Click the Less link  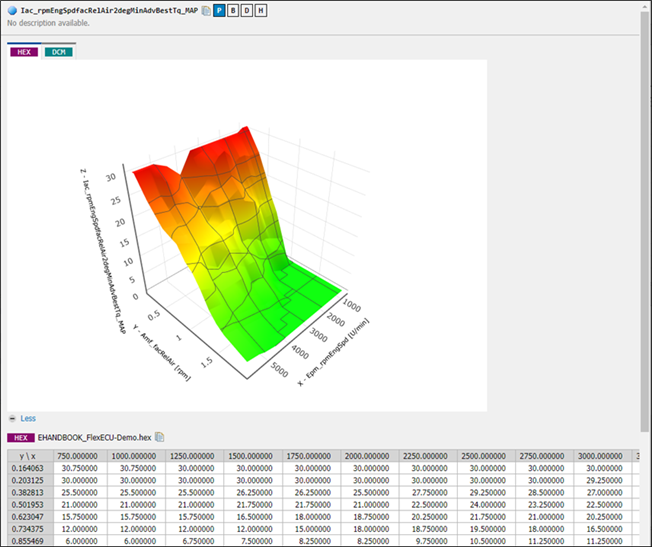(28, 419)
